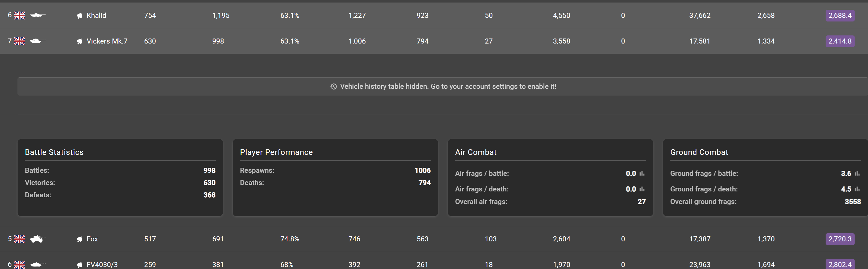868x269 pixels.
Task: Open chart icon for Ground frags / death
Action: pos(857,189)
